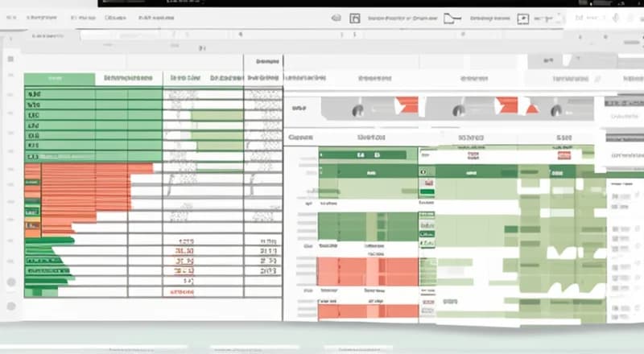The height and width of the screenshot is (354, 644).
Task: Toggle the small checkbox beside the green bar
Action: pyautogui.click(x=427, y=172)
